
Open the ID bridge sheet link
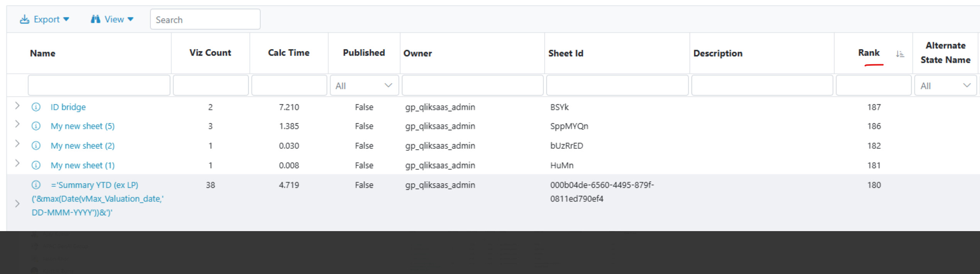[x=68, y=107]
